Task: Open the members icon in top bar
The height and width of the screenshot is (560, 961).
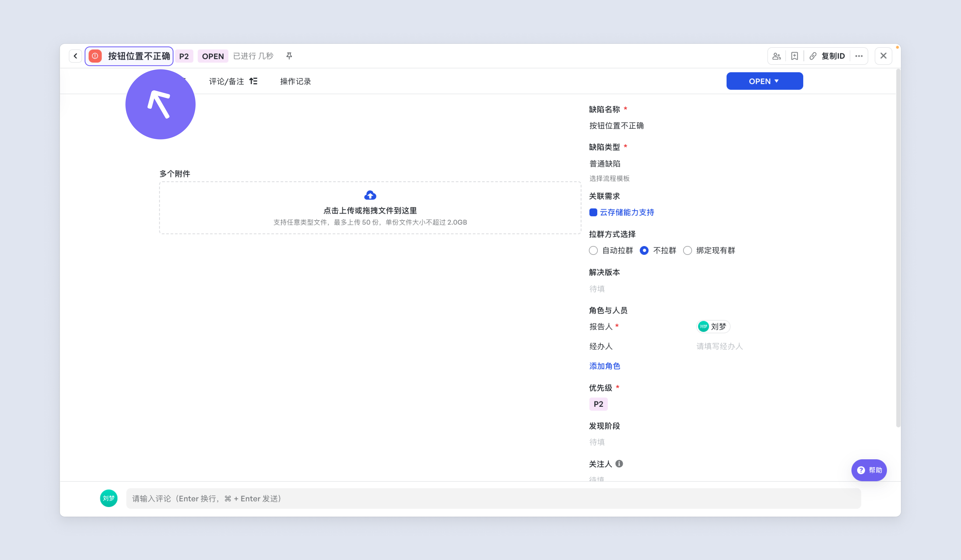Action: pos(777,56)
